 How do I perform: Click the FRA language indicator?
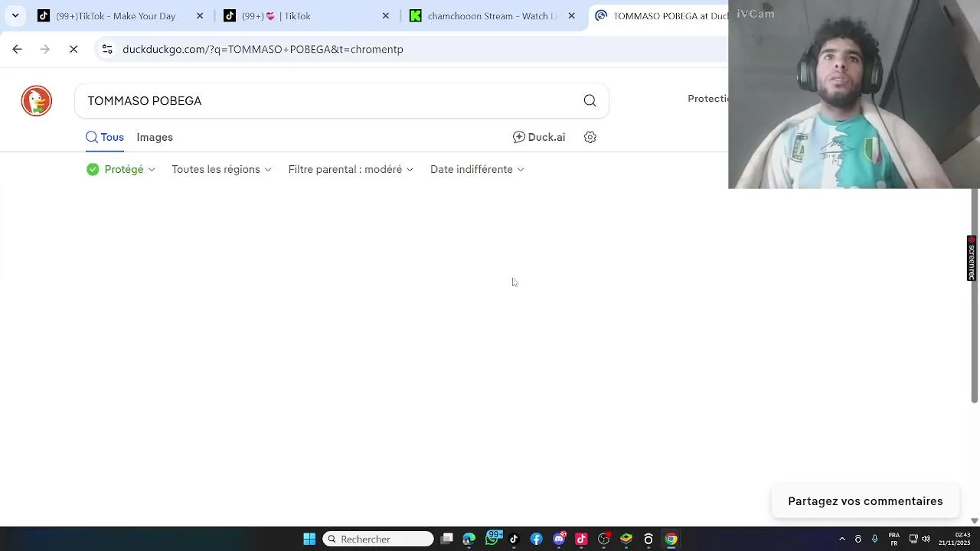(x=893, y=539)
